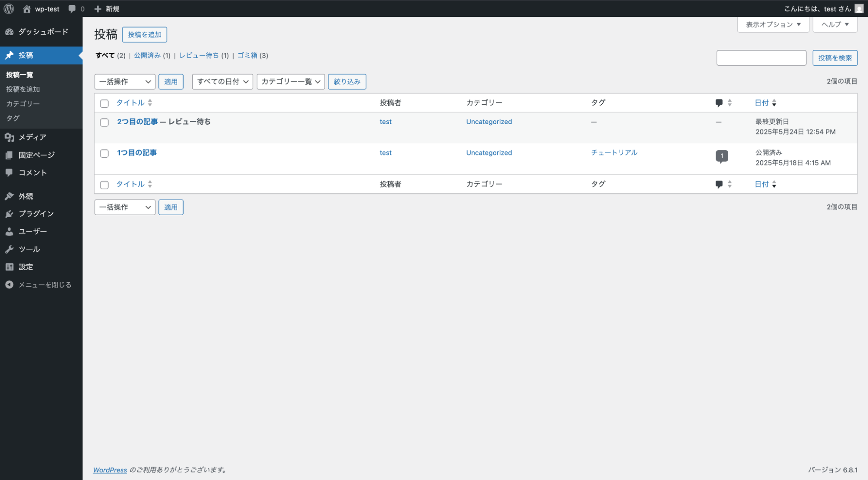Select the checkbox for 1つ目の記事
Screen dimensions: 868x480
(104, 153)
